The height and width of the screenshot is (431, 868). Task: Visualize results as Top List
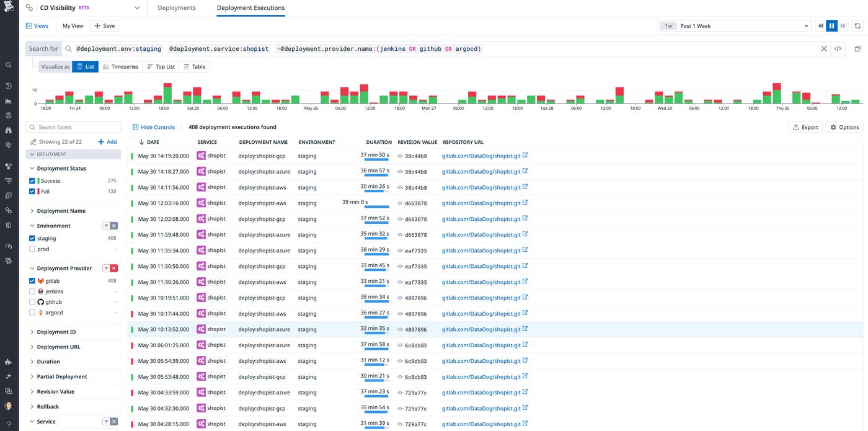point(161,66)
